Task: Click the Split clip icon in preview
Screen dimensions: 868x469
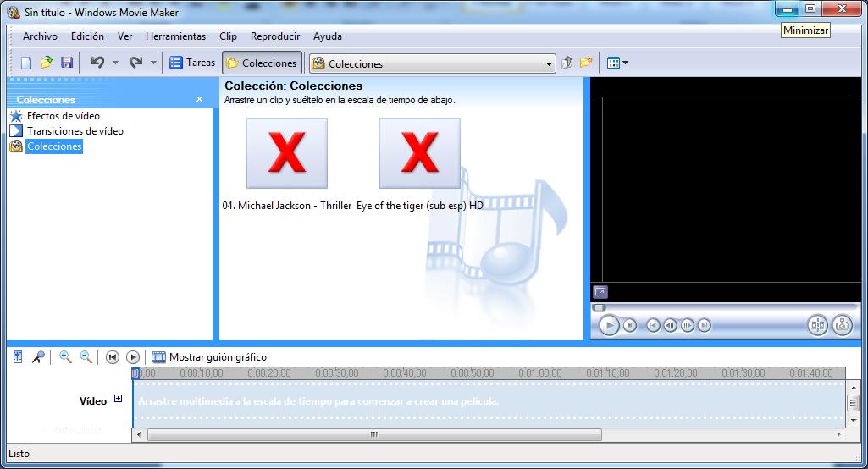Action: point(817,324)
